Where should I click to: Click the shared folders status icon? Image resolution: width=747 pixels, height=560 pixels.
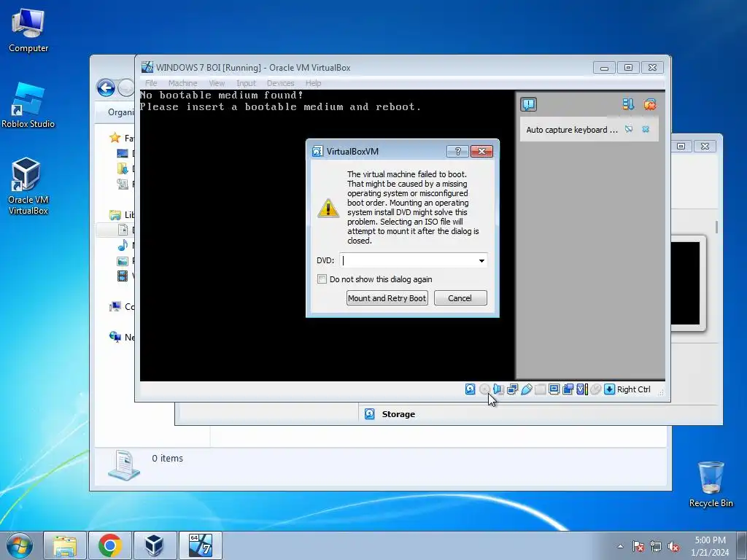(541, 389)
